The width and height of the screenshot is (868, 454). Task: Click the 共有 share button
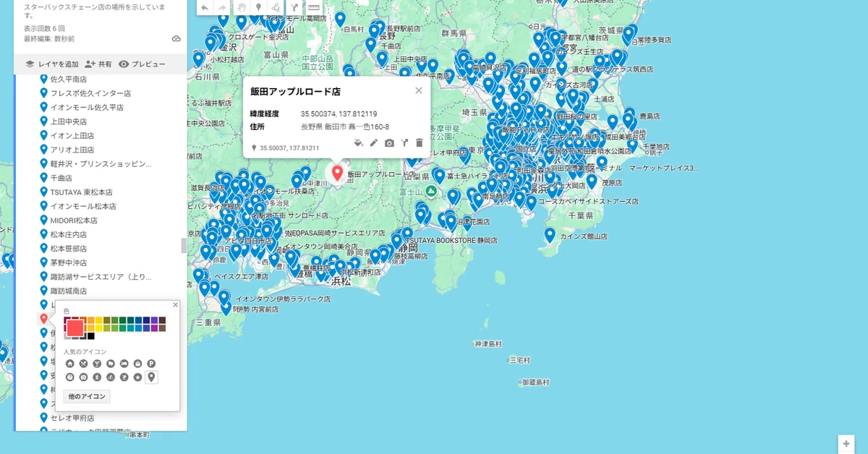[x=98, y=64]
